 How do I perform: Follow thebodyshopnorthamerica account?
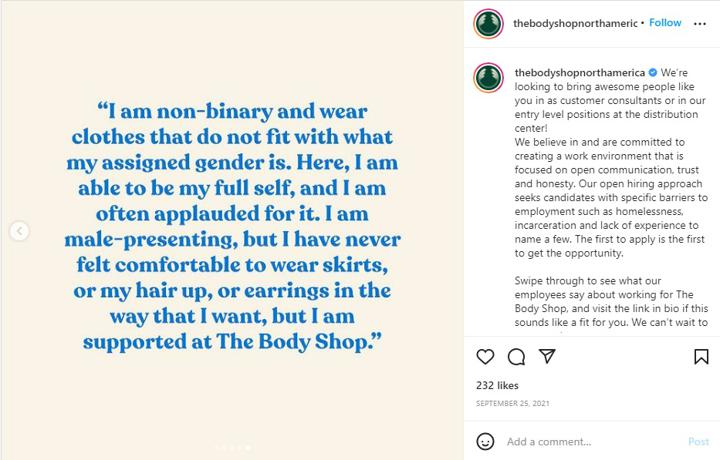tap(665, 23)
